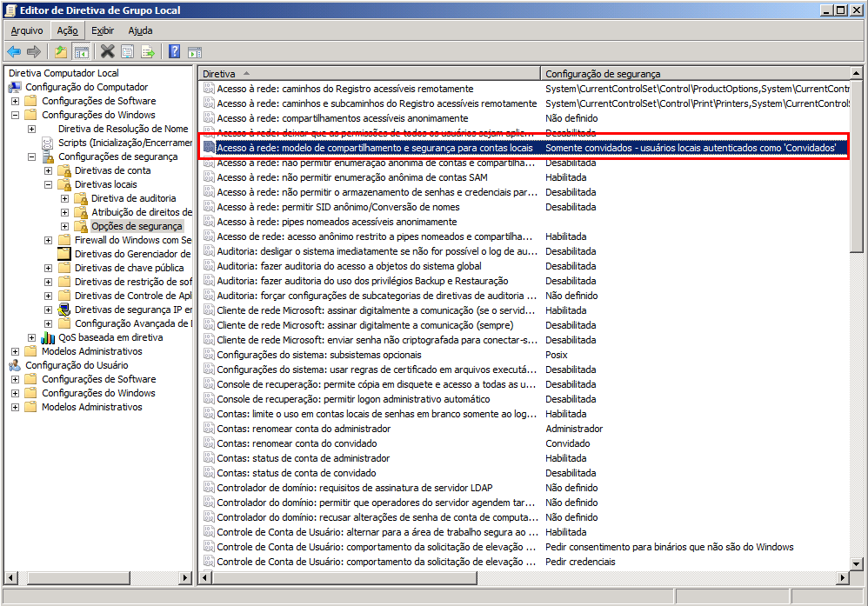
Task: Click the Configuração do Computador computer icon
Action: tap(15, 87)
